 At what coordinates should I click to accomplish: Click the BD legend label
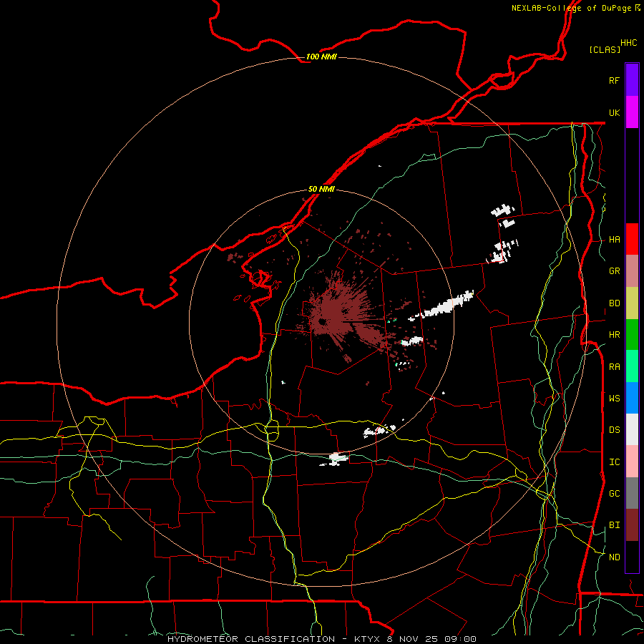tap(614, 303)
